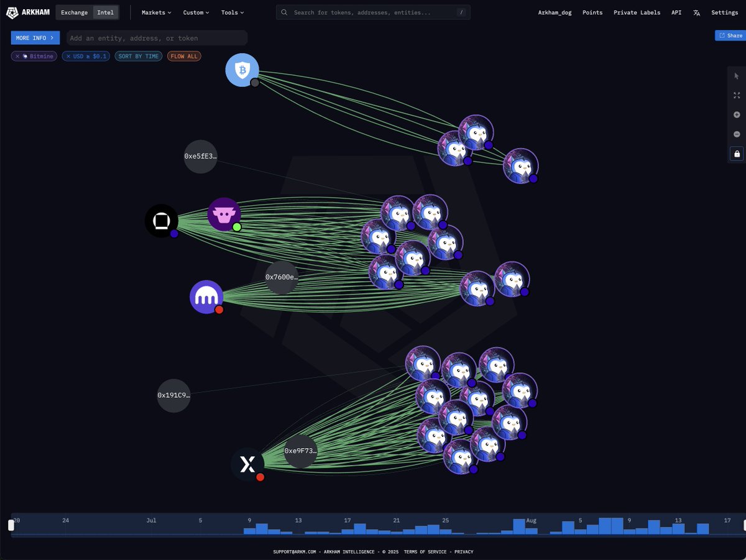Click the Aug label on the timeline

coord(531,520)
